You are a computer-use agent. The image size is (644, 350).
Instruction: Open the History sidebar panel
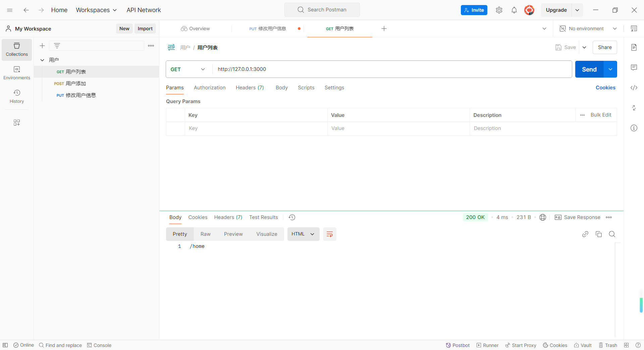(x=17, y=96)
